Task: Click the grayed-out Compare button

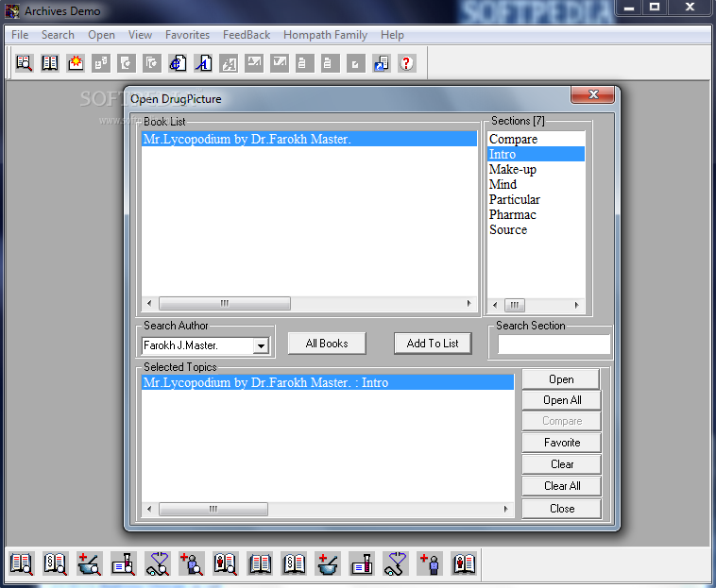Action: coord(562,421)
